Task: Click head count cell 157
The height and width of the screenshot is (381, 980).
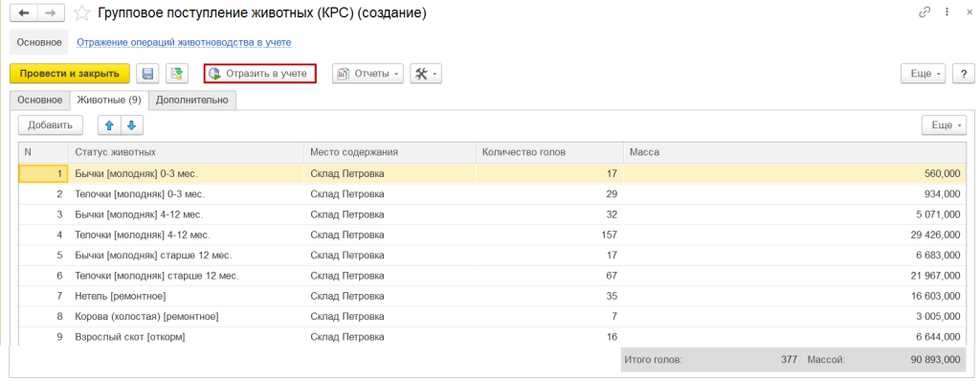Action: click(549, 235)
